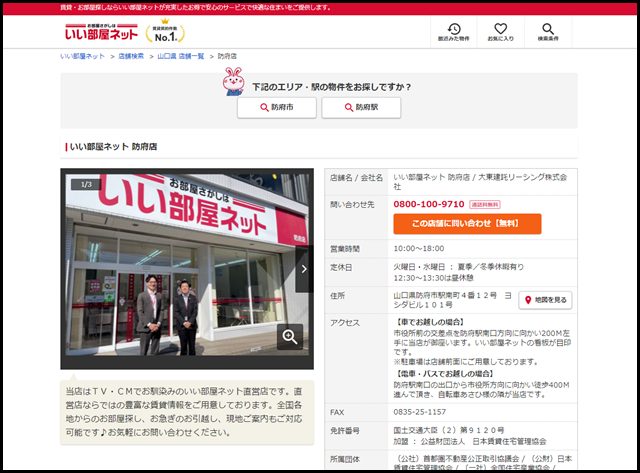Search properties near 防府駅

click(361, 107)
